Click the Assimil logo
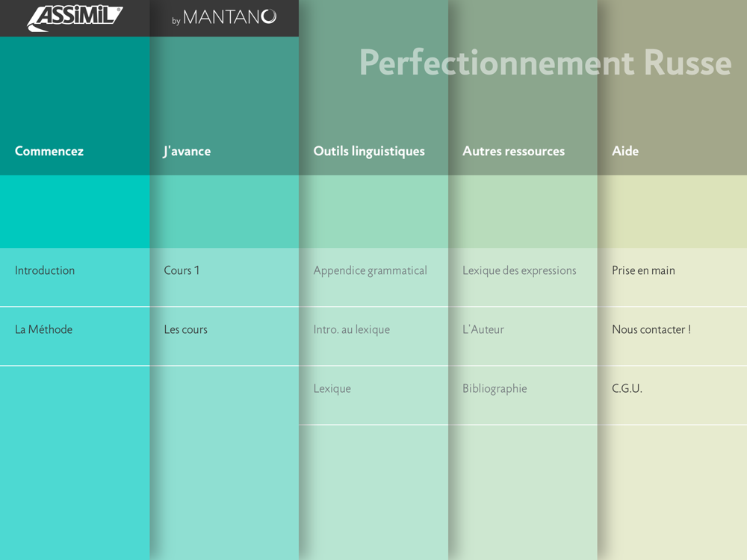The image size is (747, 560). click(x=75, y=18)
